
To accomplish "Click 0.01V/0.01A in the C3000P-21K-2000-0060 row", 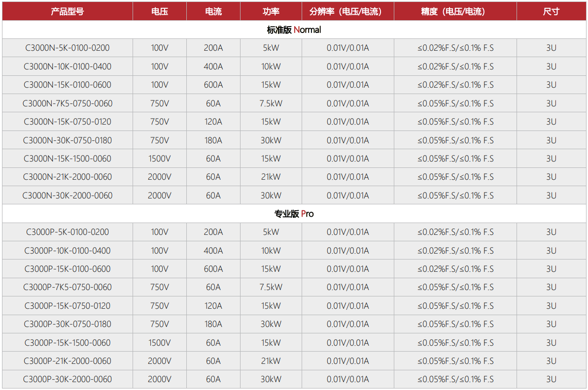I will [x=348, y=361].
